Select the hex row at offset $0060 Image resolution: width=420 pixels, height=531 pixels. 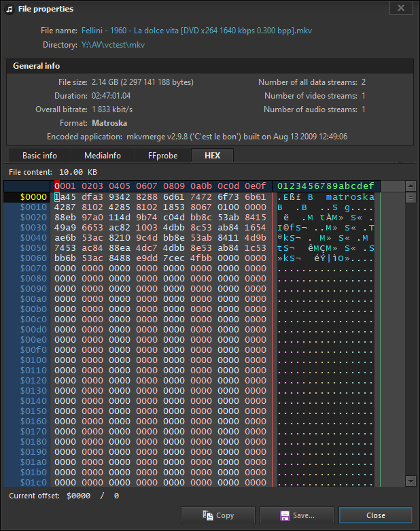(x=160, y=258)
